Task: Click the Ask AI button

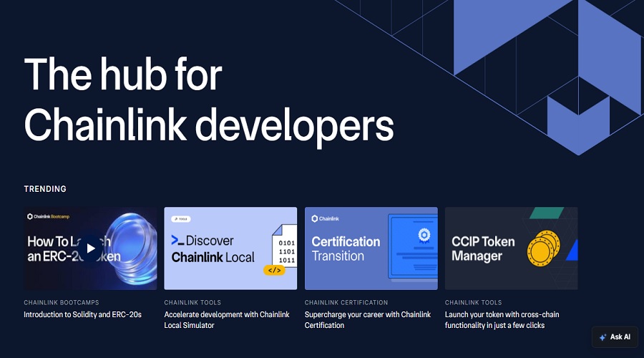Action: coord(615,337)
